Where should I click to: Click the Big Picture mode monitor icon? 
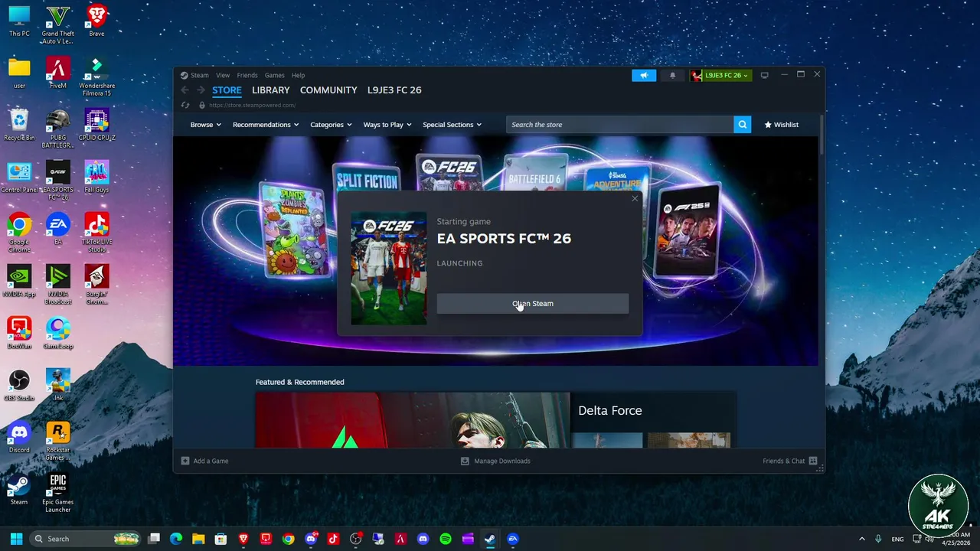(764, 75)
